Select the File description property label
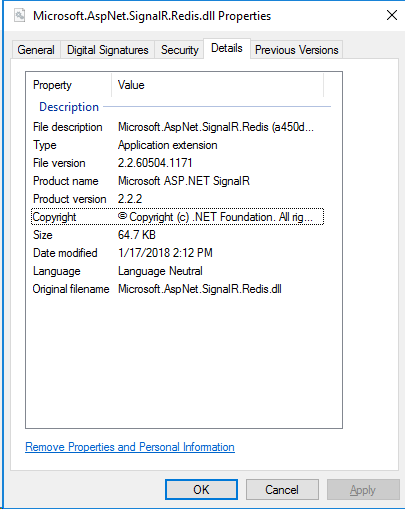 (68, 127)
